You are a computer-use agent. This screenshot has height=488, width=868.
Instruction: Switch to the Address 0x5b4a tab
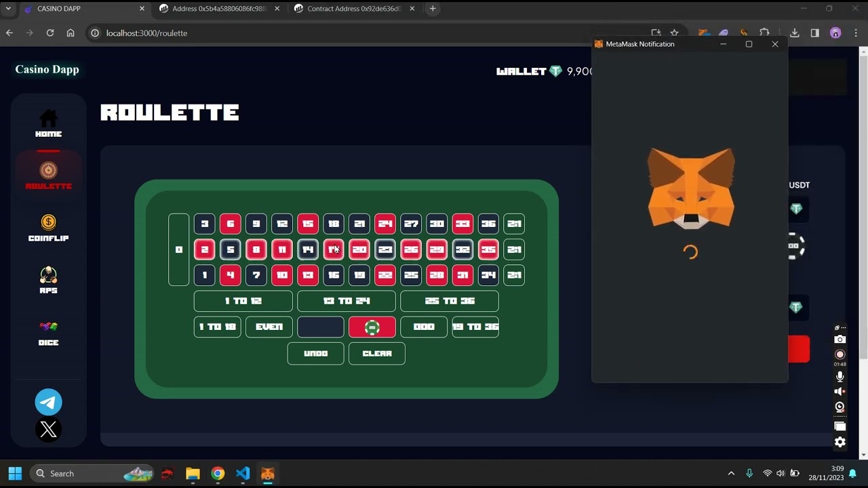coord(220,9)
